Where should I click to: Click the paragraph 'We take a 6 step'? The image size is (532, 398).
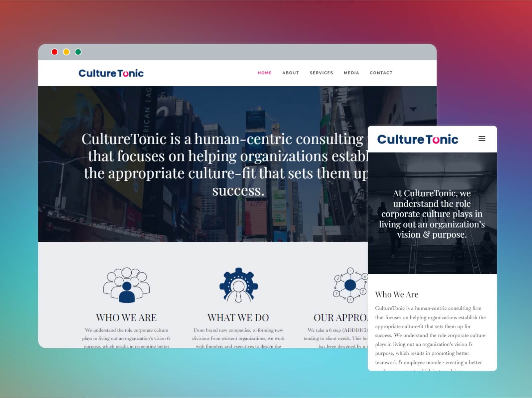point(335,338)
